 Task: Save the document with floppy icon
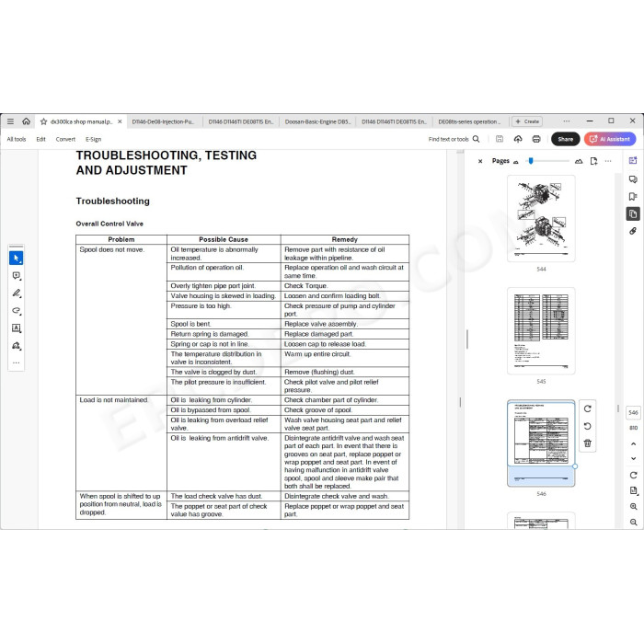(500, 139)
